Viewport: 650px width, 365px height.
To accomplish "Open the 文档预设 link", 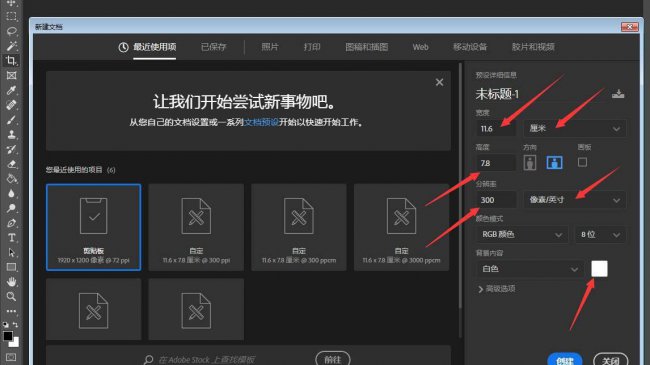I will pos(261,122).
